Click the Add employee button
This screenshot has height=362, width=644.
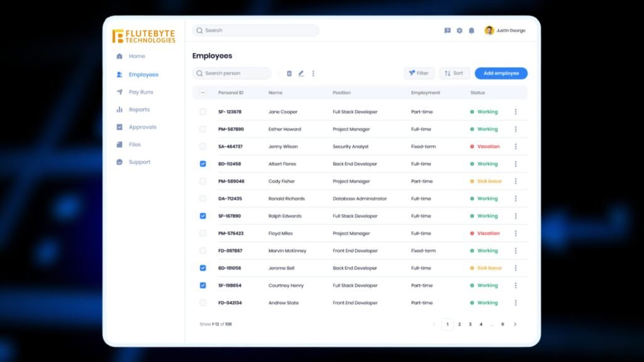click(501, 74)
